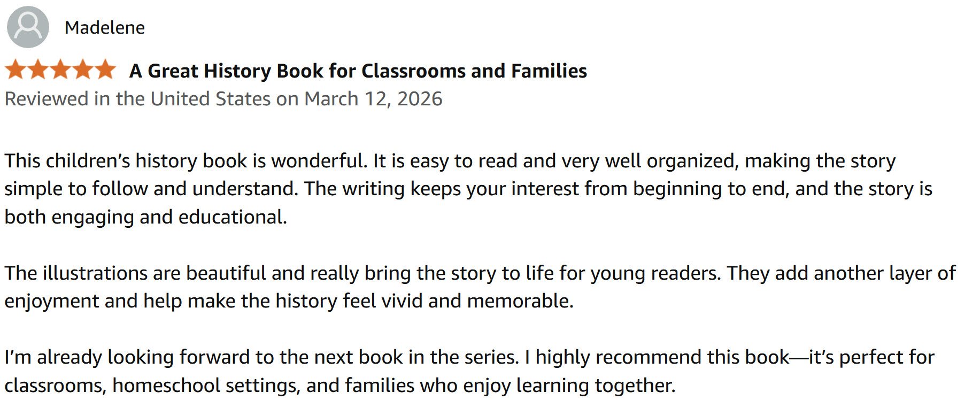Click "United States" in the review date line
Screen dimensions: 980x400
tap(211, 99)
